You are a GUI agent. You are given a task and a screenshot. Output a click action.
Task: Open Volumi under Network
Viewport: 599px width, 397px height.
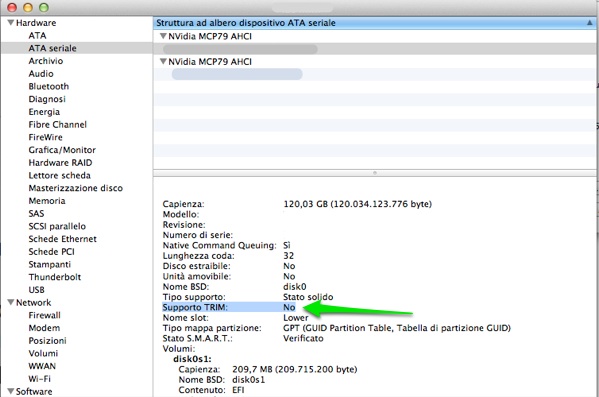pos(43,353)
